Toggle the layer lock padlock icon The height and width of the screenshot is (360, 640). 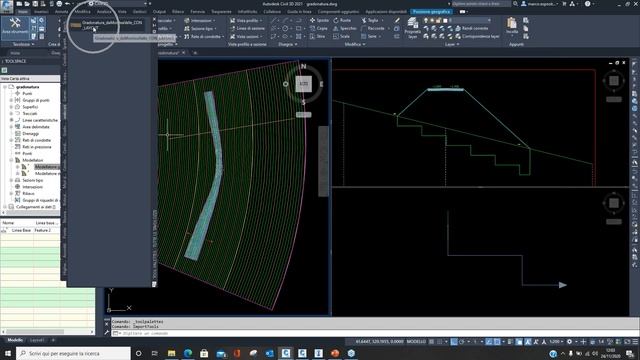438,20
